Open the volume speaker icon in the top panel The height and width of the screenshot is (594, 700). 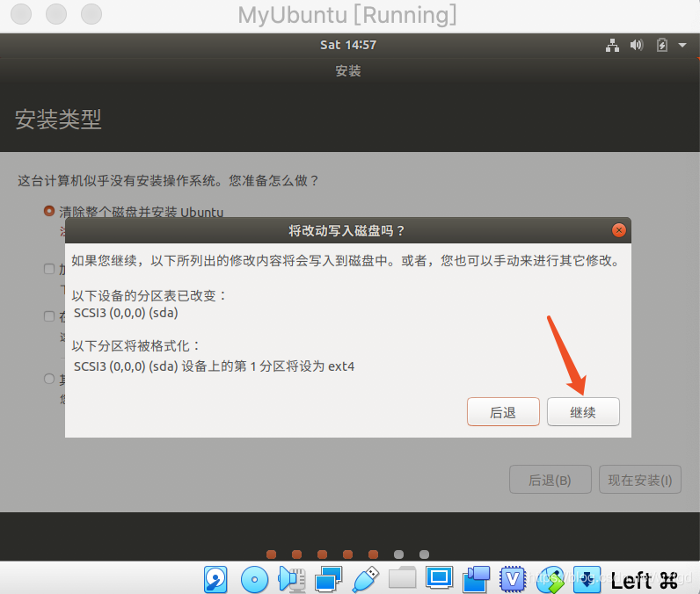point(637,45)
